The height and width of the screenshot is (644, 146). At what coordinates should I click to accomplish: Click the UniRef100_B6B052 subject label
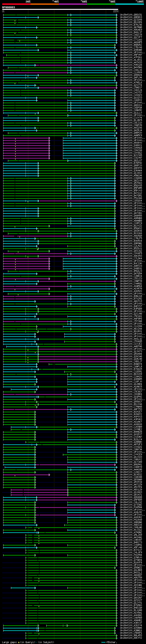point(131,45)
